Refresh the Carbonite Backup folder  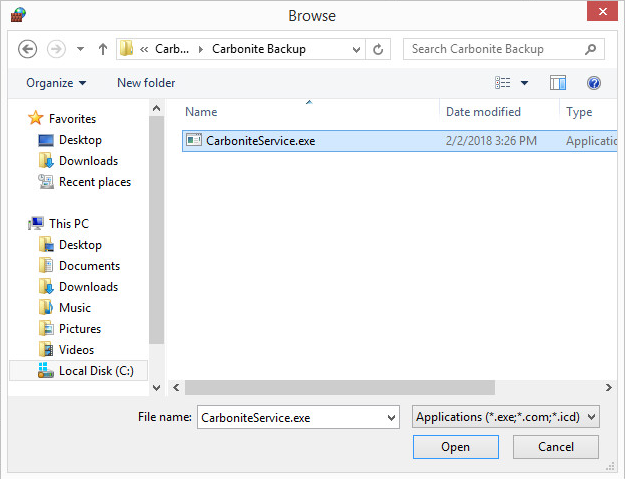(379, 49)
